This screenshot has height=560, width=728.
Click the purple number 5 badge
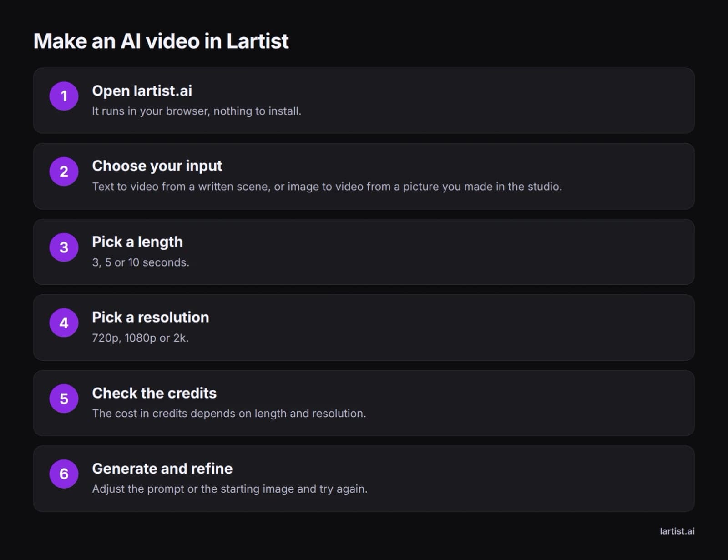(64, 399)
